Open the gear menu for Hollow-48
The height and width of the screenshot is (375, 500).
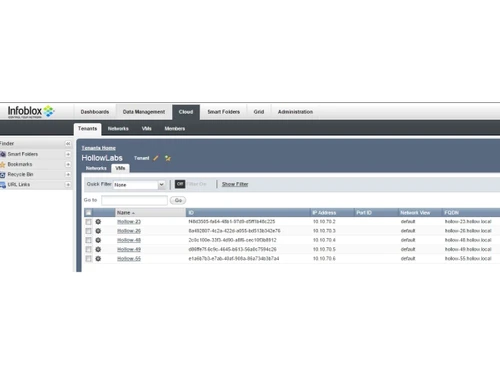[x=98, y=240]
